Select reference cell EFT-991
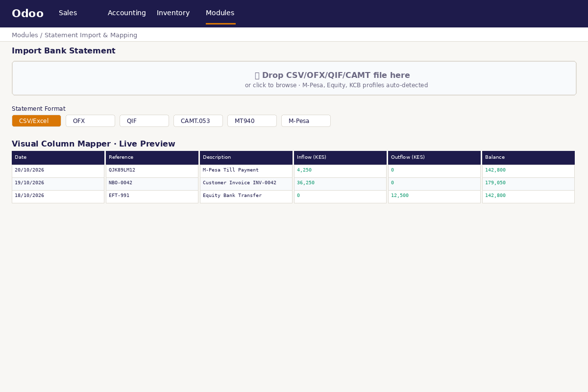This screenshot has height=392, width=588. 152,196
